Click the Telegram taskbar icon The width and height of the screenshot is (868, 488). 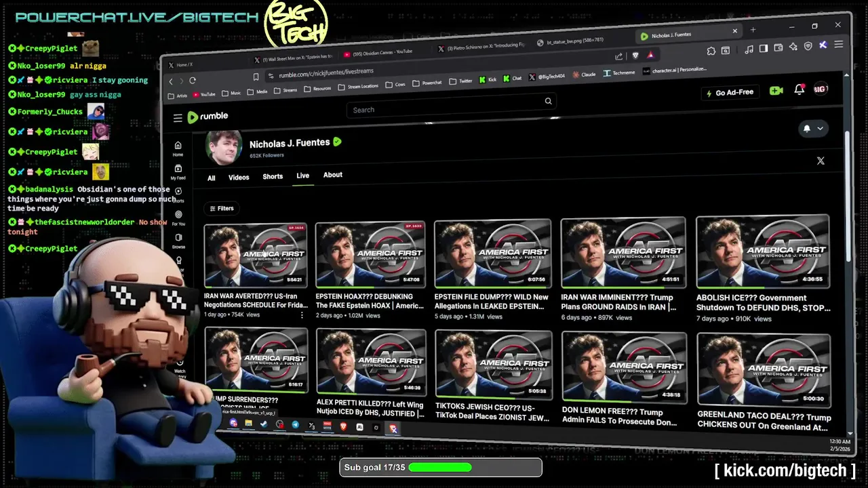coord(296,425)
